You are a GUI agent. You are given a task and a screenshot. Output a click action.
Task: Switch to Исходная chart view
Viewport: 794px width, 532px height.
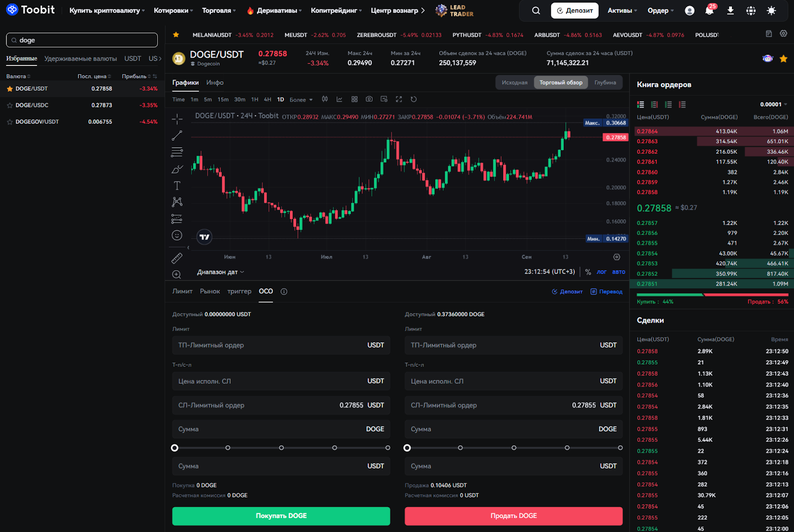pos(515,82)
